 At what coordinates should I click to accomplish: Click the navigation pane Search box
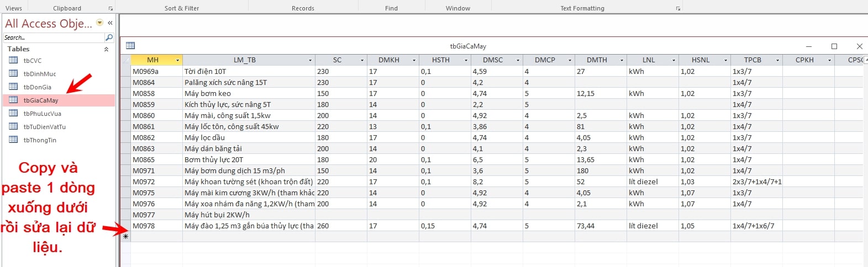tap(54, 38)
